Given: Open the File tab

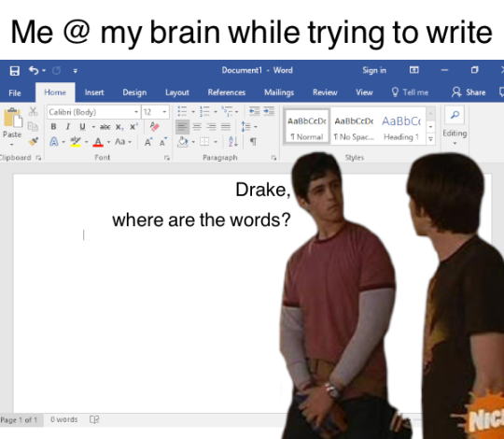Looking at the screenshot, I should (15, 93).
